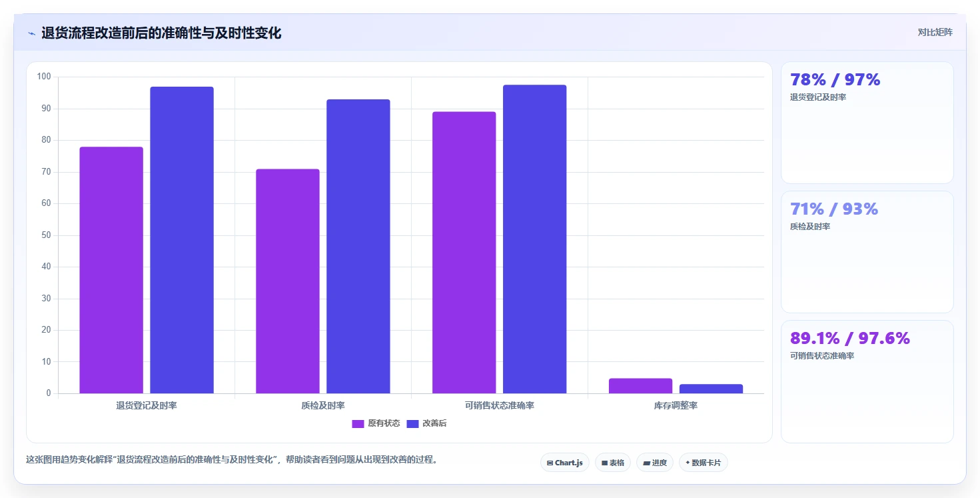Click the 71% / 93% card value

pyautogui.click(x=834, y=209)
